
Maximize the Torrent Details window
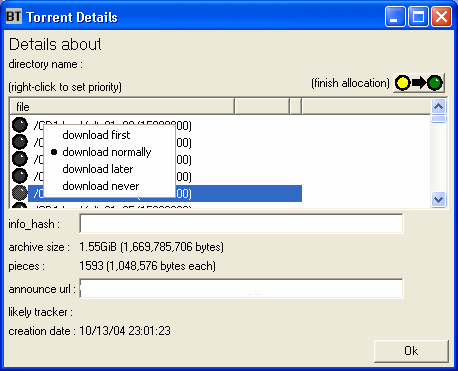[418, 16]
